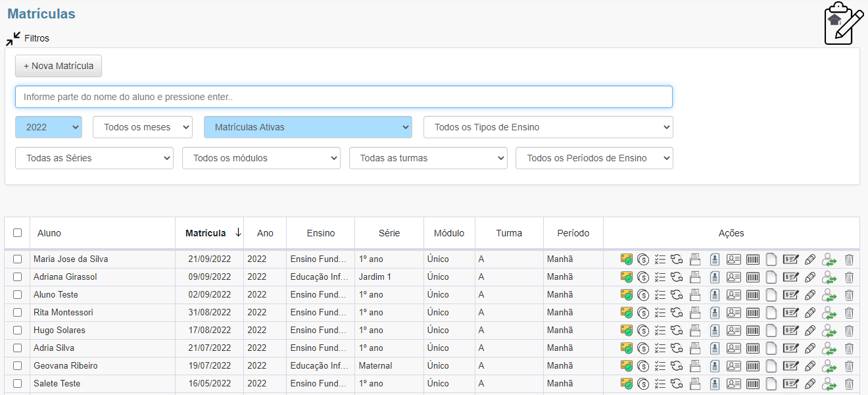Image resolution: width=868 pixels, height=395 pixels.
Task: Click the barcode icon for Maria Jose da Silva
Action: coord(753,259)
